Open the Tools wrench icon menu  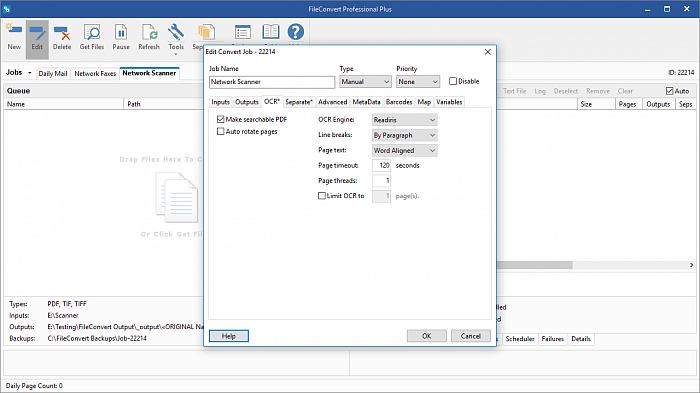pyautogui.click(x=176, y=32)
